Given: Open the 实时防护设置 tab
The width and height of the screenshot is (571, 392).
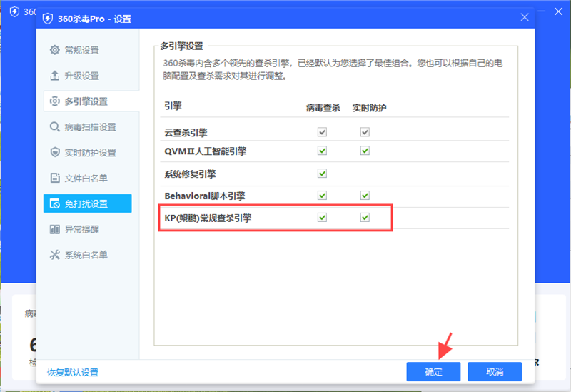Looking at the screenshot, I should (87, 152).
